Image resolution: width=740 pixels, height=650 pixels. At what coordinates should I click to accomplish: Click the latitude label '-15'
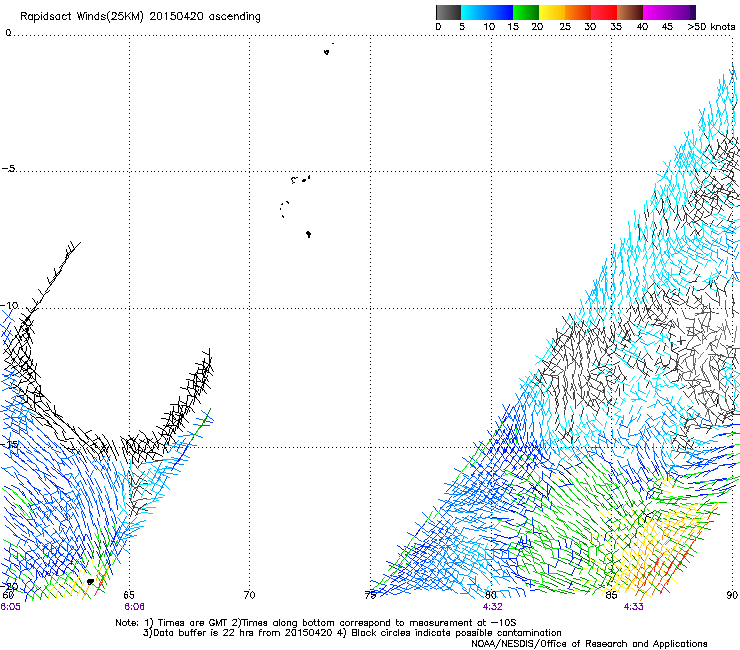pyautogui.click(x=9, y=444)
